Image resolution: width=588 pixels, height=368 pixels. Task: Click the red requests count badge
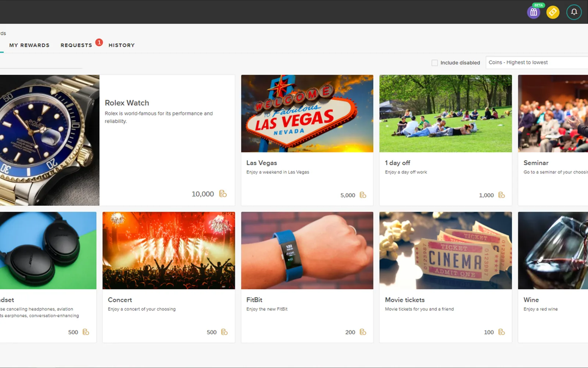[99, 42]
